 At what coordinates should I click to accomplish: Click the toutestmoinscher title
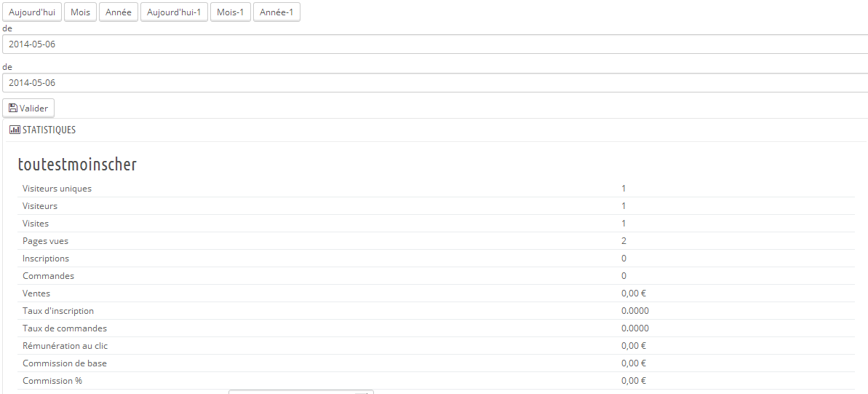click(77, 165)
